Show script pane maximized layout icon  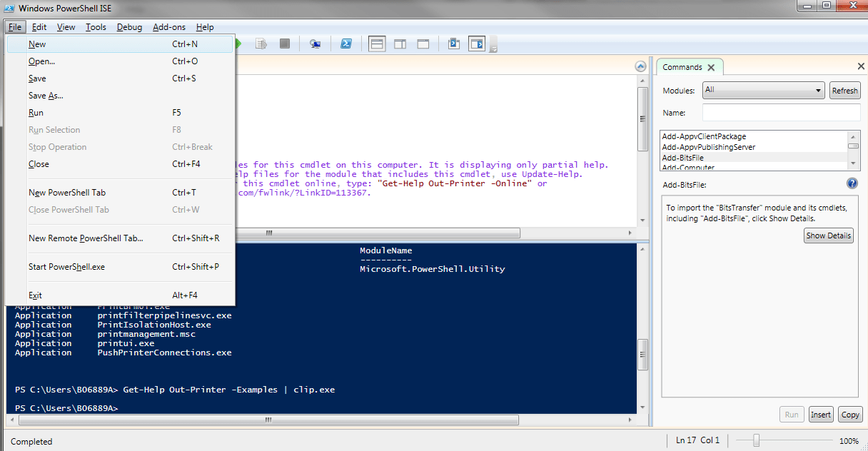click(x=423, y=44)
